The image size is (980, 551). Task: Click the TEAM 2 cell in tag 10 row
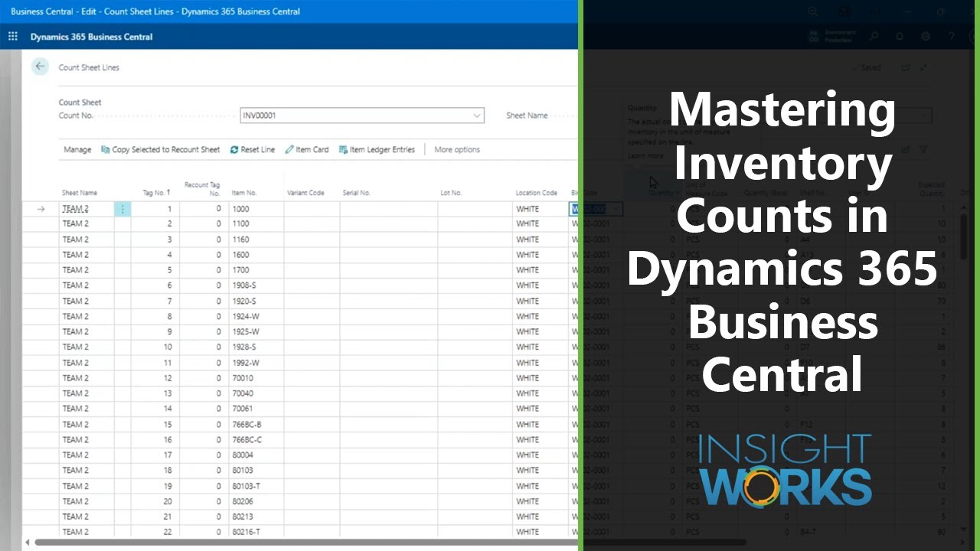[87, 347]
